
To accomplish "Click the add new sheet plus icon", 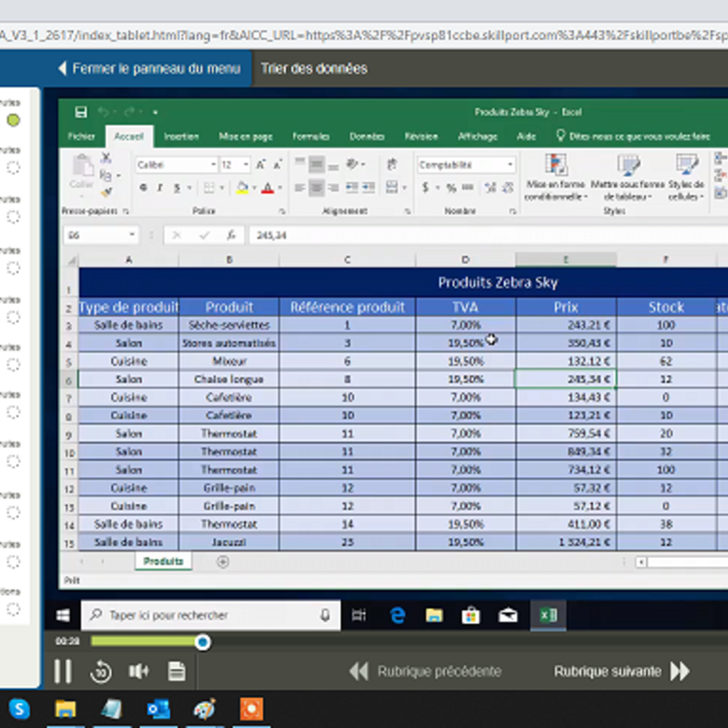I will click(x=223, y=561).
